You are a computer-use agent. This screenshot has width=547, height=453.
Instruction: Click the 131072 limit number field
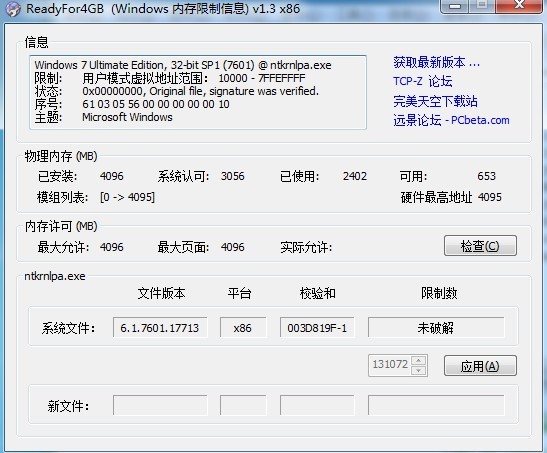390,365
